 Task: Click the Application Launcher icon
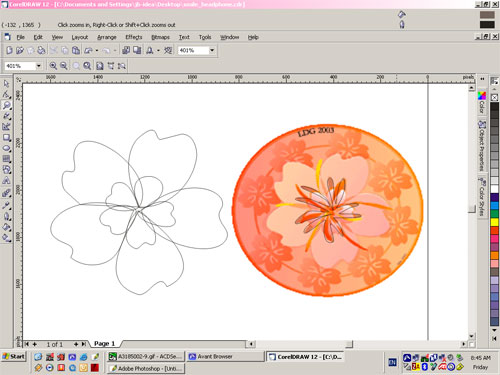click(150, 50)
